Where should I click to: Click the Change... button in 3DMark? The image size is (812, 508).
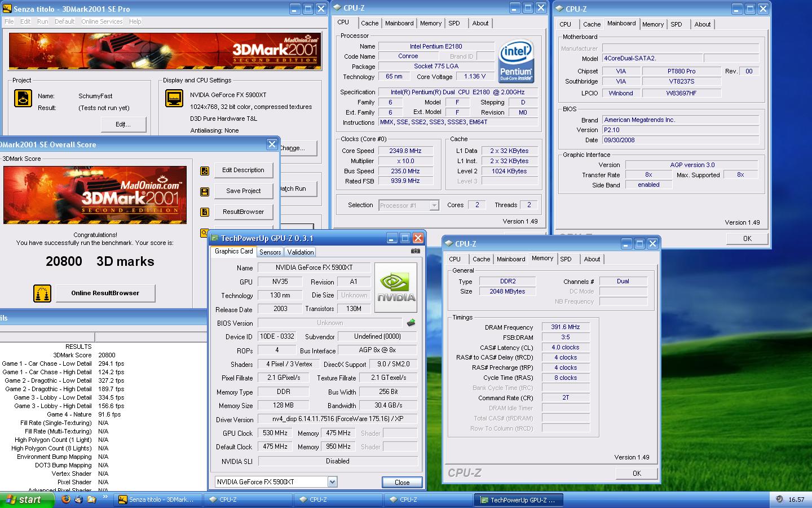pos(298,148)
